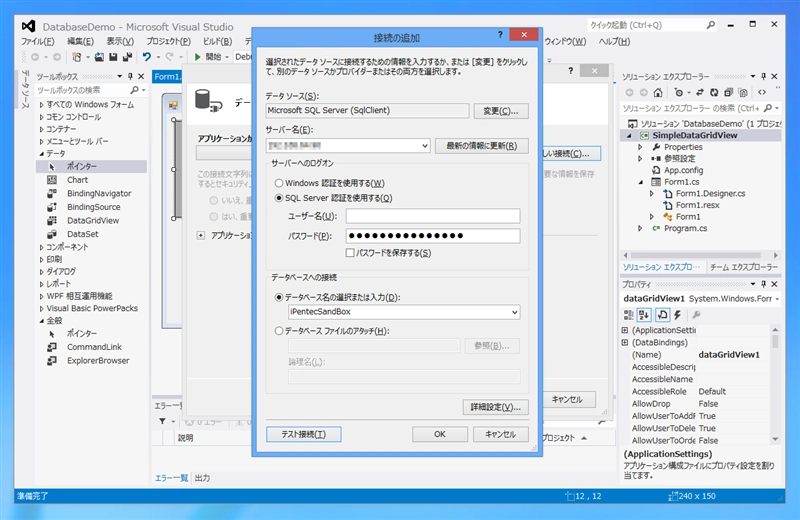Click the Events lightning bolt icon
The width and height of the screenshot is (800, 520).
[x=678, y=315]
